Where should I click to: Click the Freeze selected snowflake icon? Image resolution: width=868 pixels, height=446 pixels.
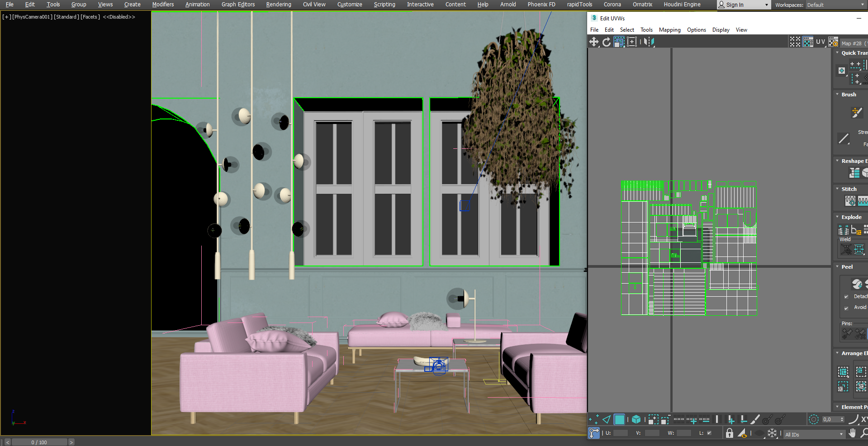[x=772, y=433]
